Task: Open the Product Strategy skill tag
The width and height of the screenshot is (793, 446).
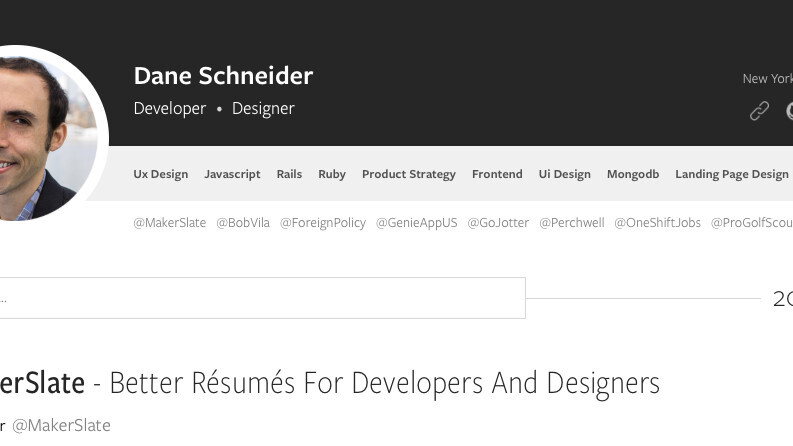Action: pos(408,174)
